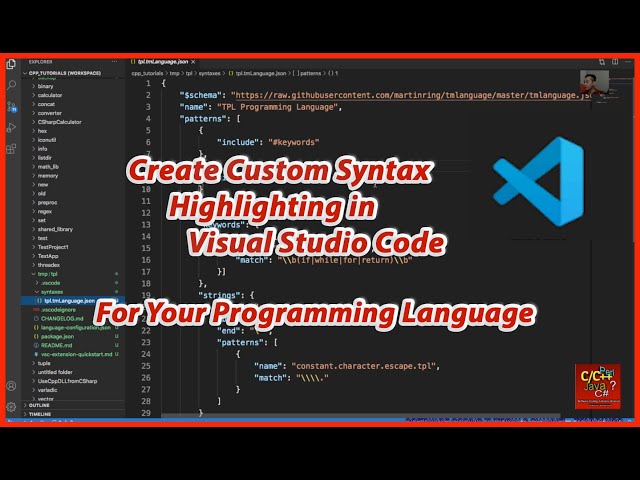
Task: Open the Search view icon
Action: pos(11,85)
